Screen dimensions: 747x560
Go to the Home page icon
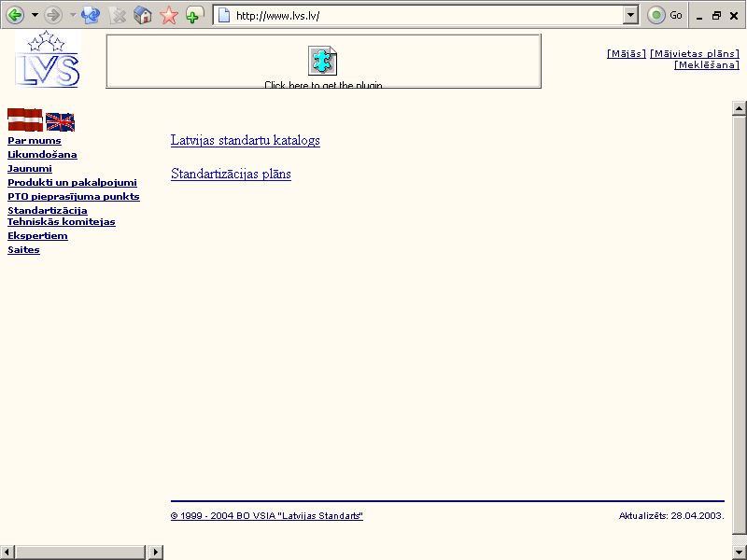[x=143, y=15]
